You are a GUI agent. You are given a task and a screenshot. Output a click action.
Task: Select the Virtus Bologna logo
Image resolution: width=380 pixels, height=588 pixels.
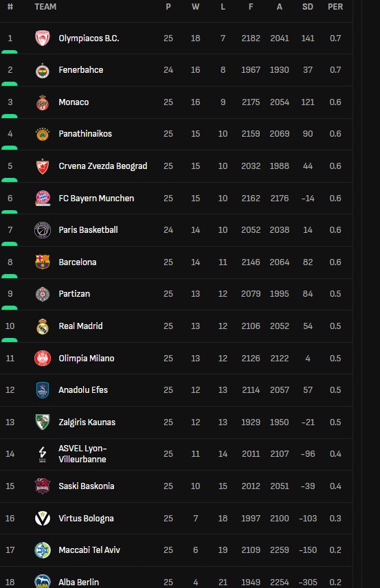pos(43,518)
